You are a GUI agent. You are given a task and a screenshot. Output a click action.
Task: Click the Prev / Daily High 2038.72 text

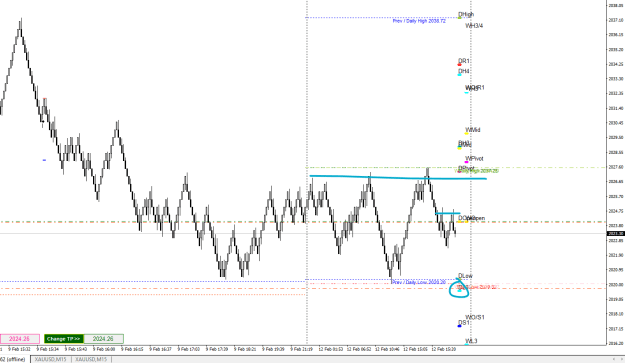click(x=419, y=21)
